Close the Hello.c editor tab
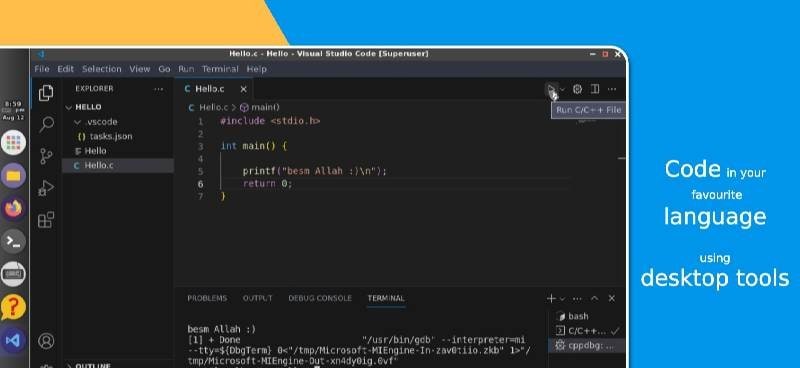 coord(243,89)
